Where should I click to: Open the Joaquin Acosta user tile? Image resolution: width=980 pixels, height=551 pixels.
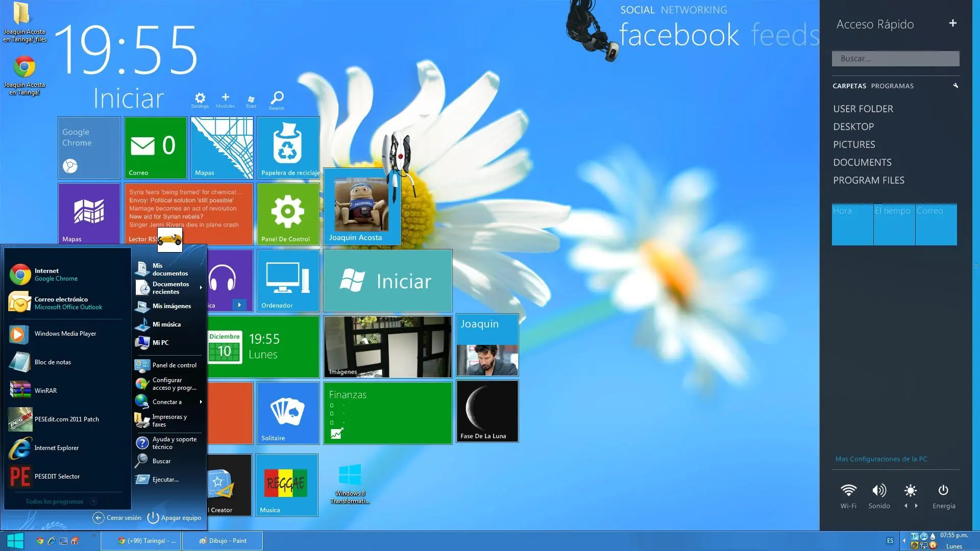(362, 207)
